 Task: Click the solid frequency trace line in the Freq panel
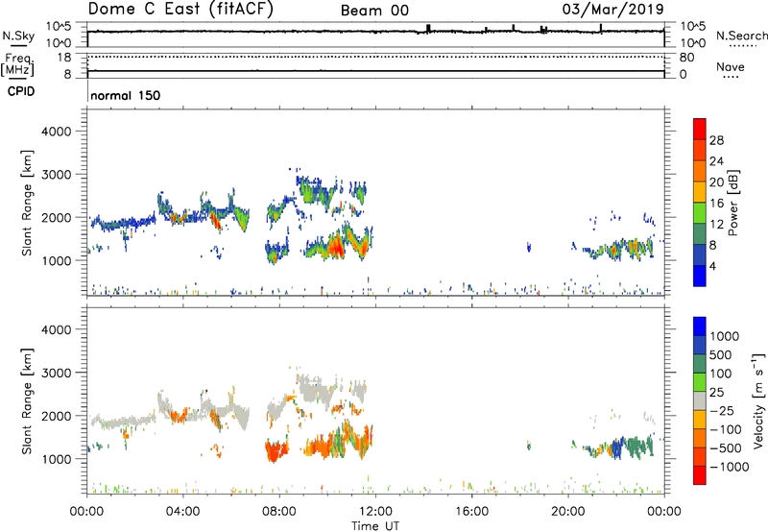click(x=375, y=71)
